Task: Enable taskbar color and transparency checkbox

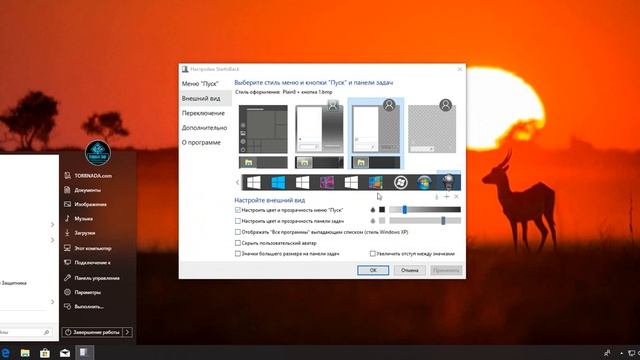Action: click(x=238, y=221)
